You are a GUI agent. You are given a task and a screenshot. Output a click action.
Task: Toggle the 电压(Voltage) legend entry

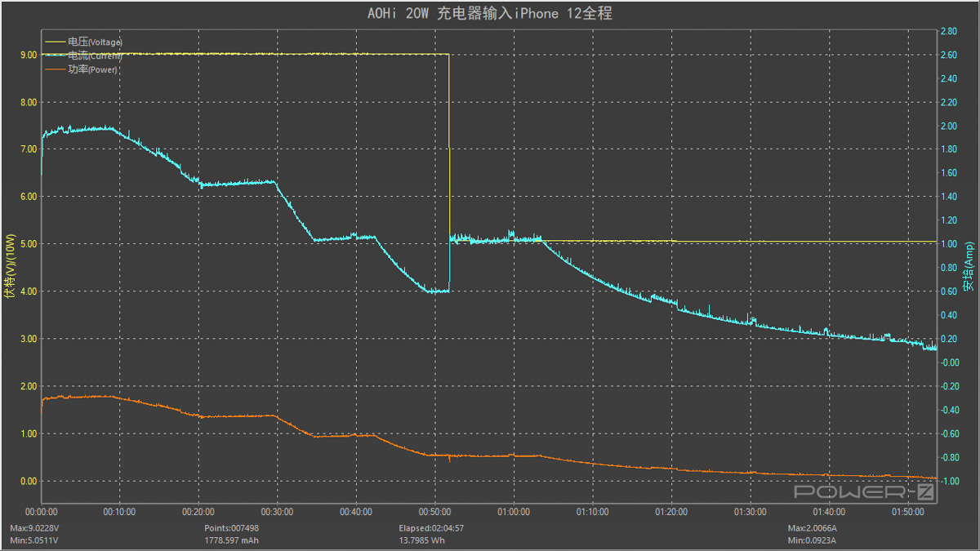[x=95, y=42]
